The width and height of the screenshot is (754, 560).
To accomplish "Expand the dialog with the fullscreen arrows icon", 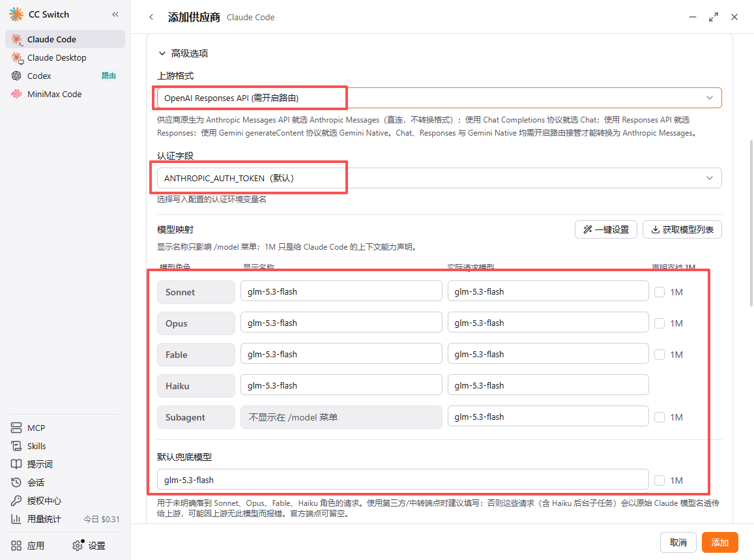I will click(x=714, y=18).
